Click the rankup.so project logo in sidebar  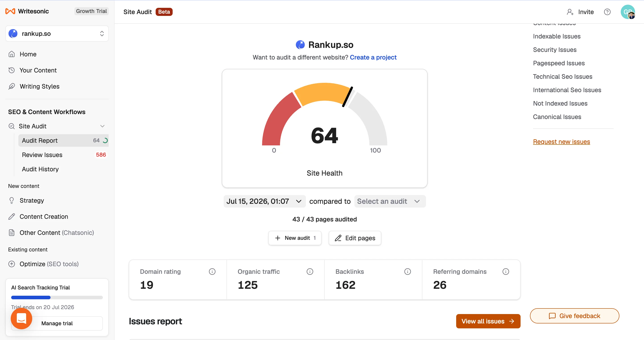13,34
